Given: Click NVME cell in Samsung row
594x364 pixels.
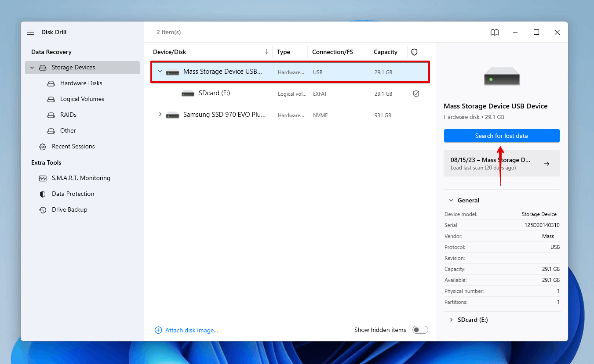Looking at the screenshot, I should point(321,115).
